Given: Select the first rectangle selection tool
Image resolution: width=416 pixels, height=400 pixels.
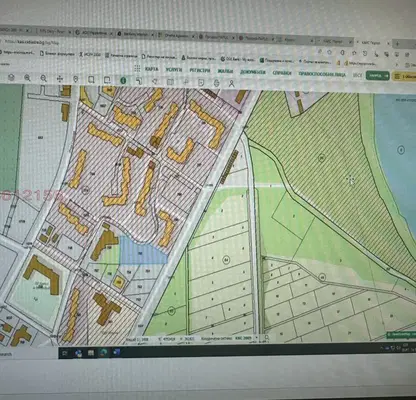Looking at the screenshot, I should (x=91, y=79).
